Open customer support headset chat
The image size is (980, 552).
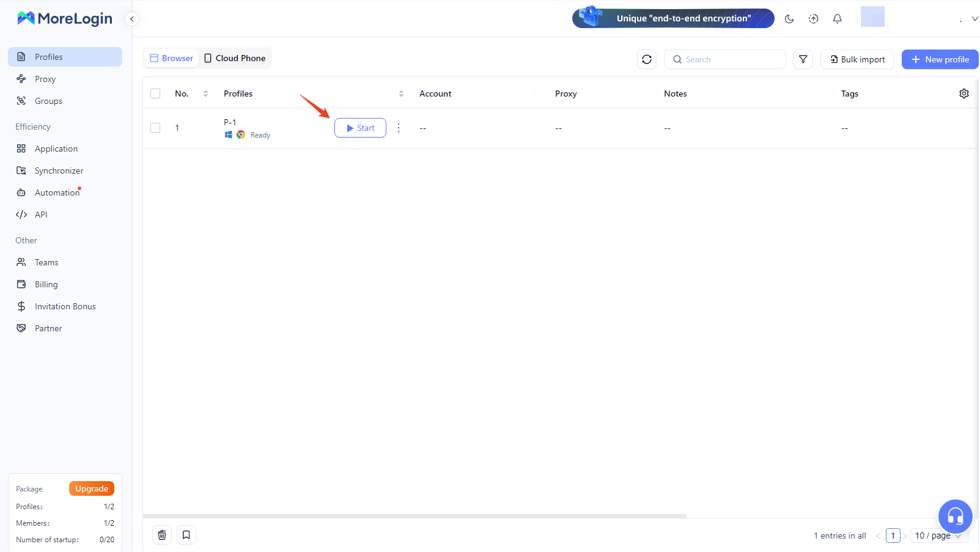click(955, 517)
